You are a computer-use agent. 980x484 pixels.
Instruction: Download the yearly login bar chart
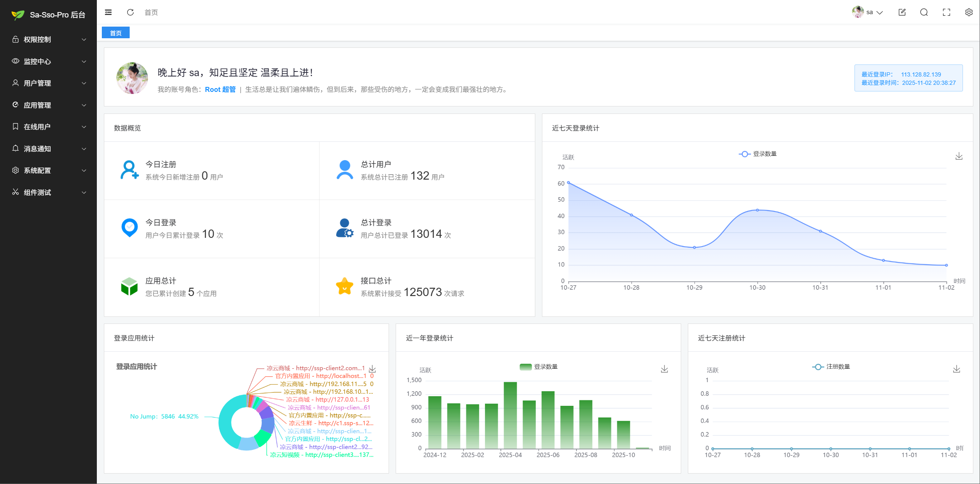coord(665,369)
